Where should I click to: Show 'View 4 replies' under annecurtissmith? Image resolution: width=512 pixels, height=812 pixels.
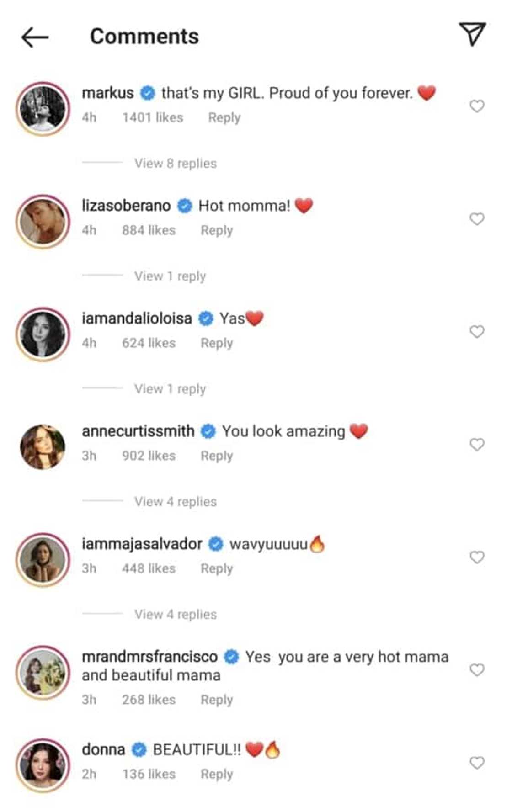(x=175, y=502)
